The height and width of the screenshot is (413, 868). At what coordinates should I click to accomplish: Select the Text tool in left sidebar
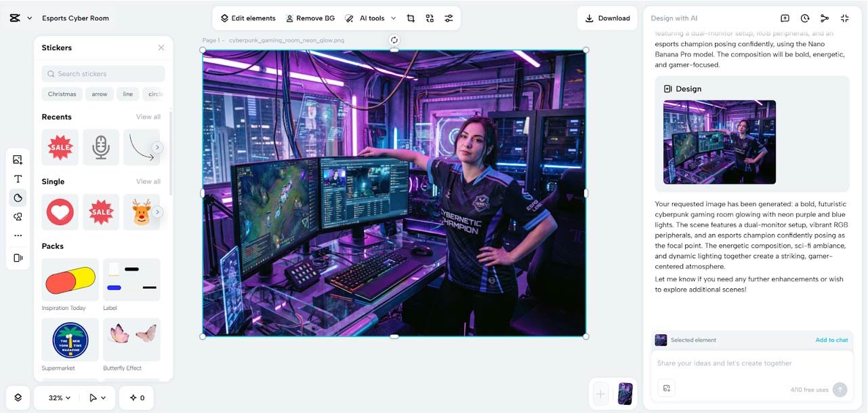[x=18, y=179]
